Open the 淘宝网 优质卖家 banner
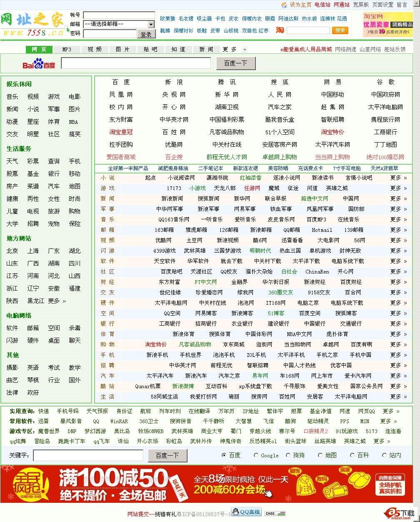The image size is (420, 522). coord(387,25)
